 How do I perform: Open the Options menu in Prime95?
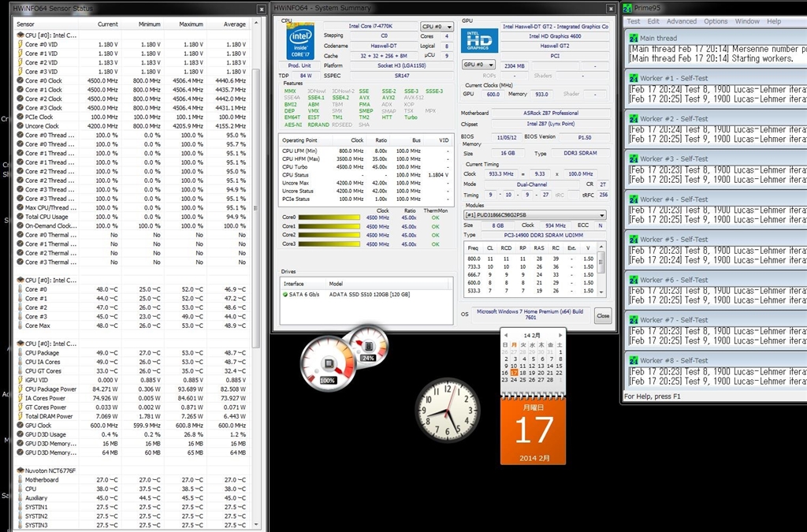click(716, 21)
